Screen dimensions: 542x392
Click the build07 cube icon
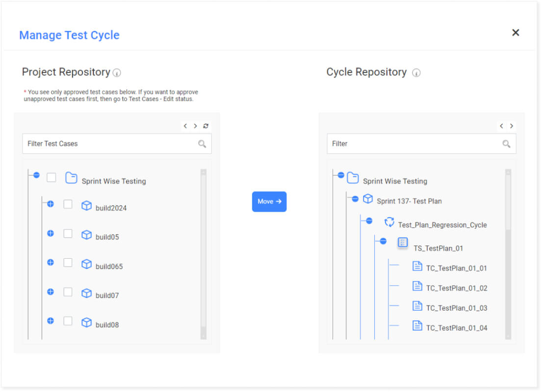pos(86,293)
